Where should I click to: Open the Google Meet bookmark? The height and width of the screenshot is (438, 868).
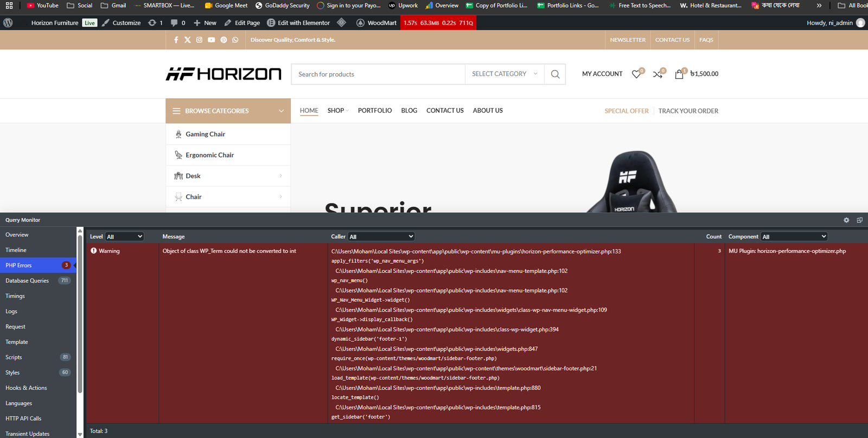pyautogui.click(x=226, y=5)
